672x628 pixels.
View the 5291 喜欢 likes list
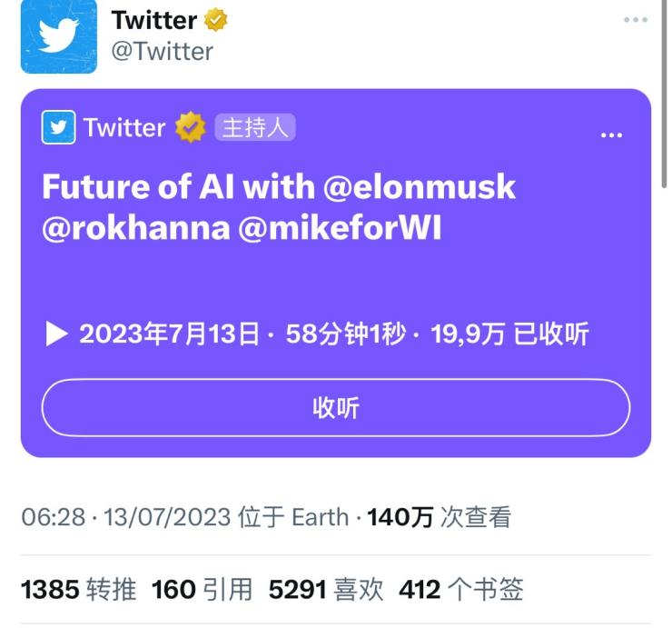[326, 589]
